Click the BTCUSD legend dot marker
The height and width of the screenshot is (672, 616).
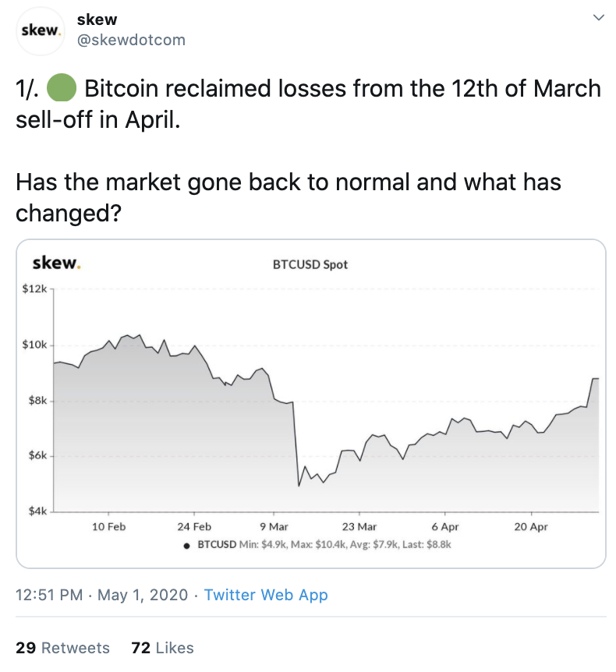[186, 545]
